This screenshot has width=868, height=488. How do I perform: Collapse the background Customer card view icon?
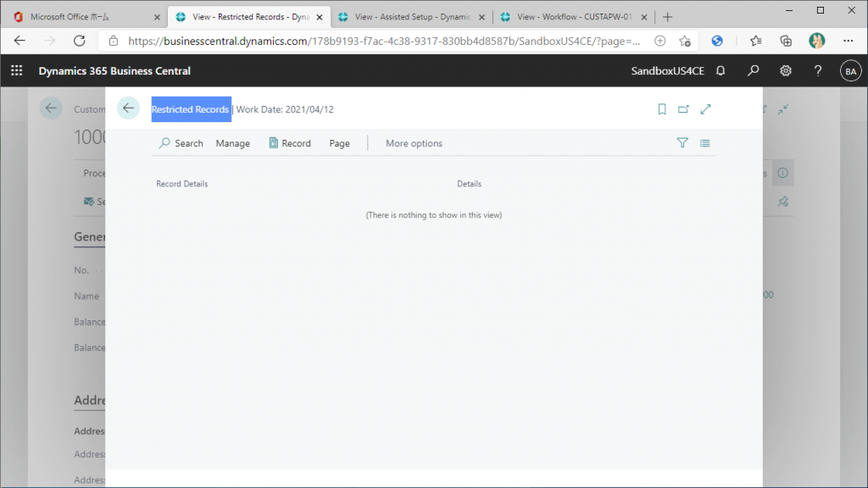[x=782, y=109]
